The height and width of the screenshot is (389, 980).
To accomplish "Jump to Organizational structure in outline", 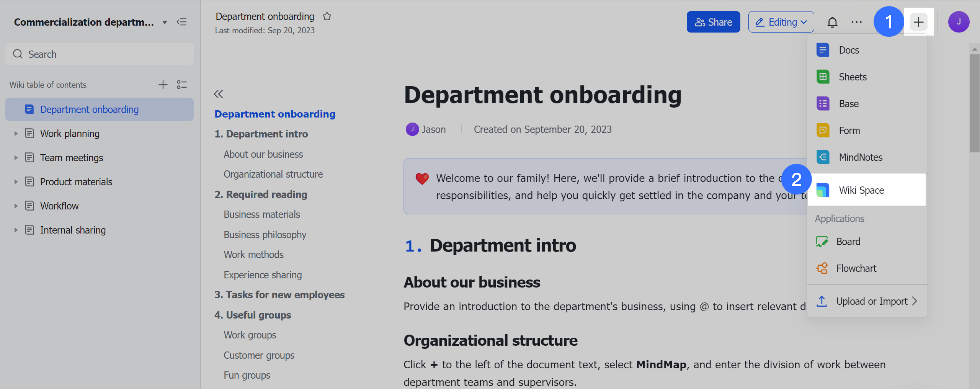I will [273, 174].
